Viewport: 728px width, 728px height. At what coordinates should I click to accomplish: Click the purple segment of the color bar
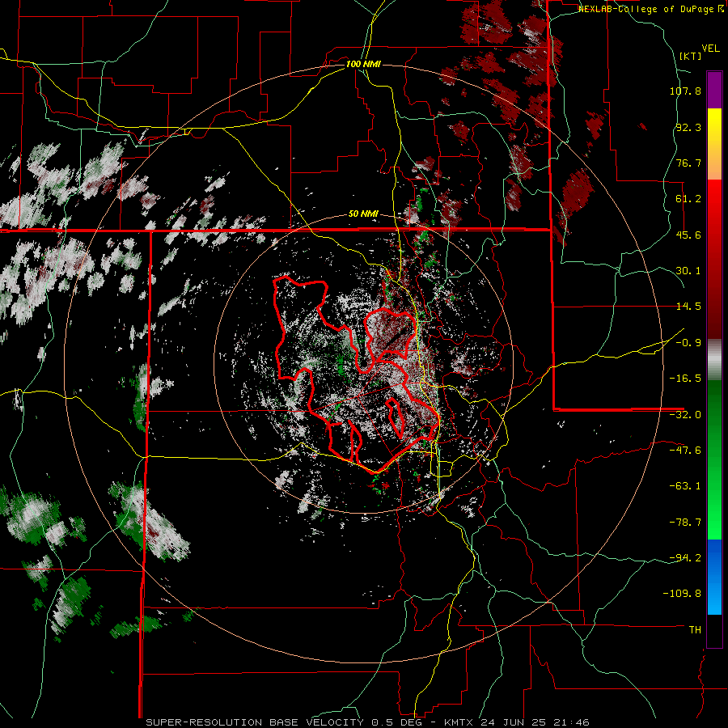pos(714,90)
